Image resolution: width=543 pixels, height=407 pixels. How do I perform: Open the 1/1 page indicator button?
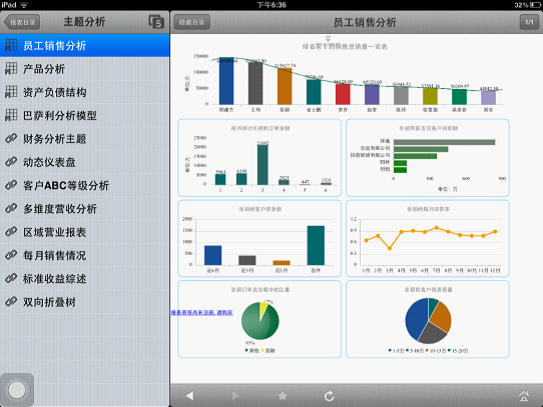click(x=529, y=22)
